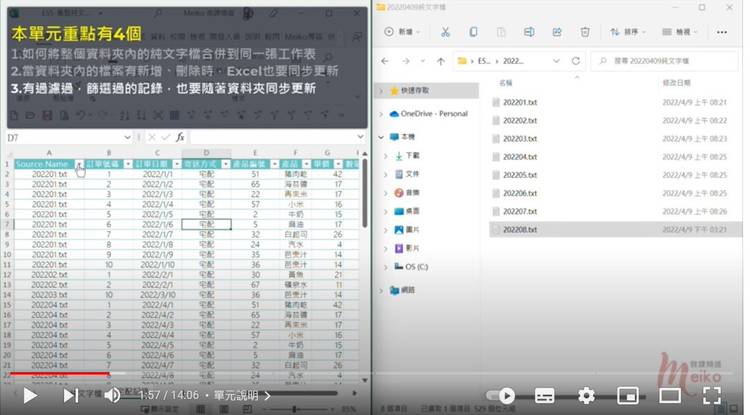This screenshot has width=750, height=415.
Task: Go back in File Explorer
Action: coord(385,61)
